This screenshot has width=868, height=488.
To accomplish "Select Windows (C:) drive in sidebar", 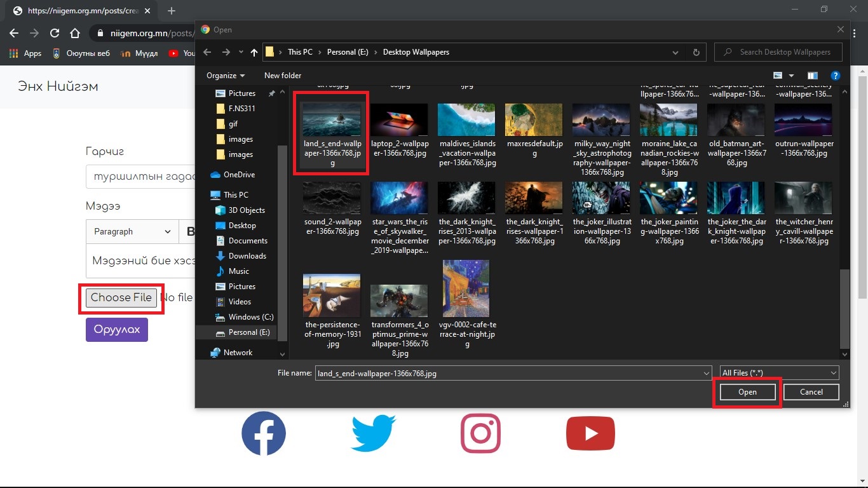I will click(x=250, y=317).
